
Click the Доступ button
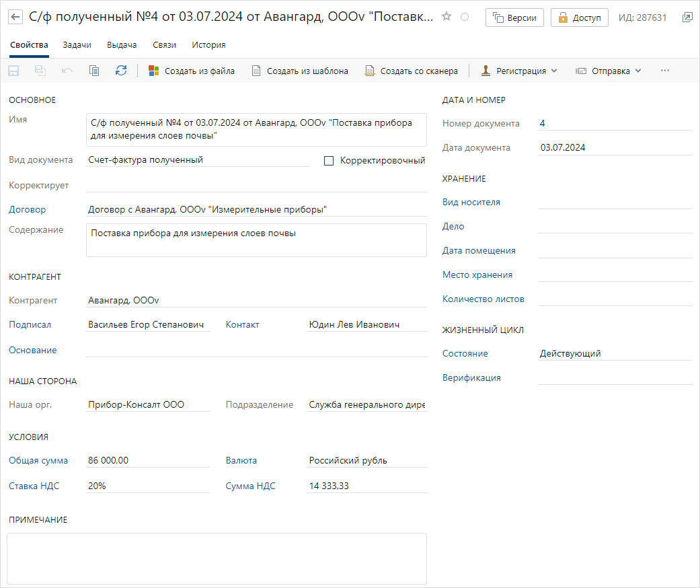(580, 17)
